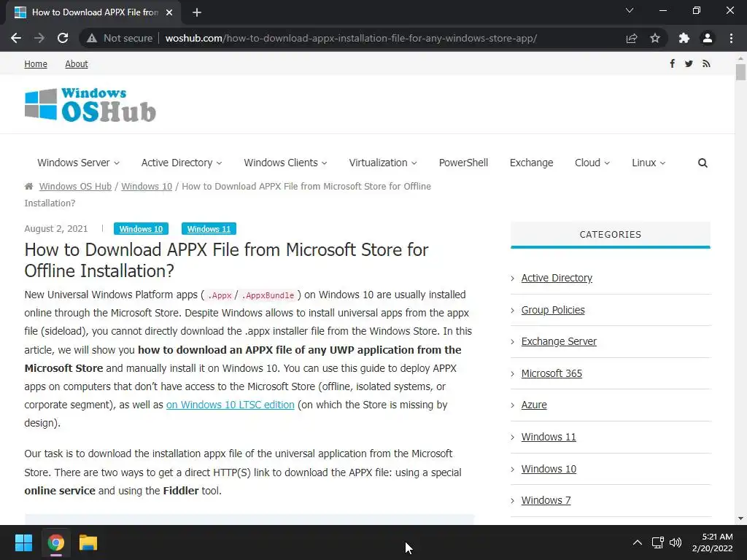Expand the Virtualization menu
Image resolution: width=747 pixels, height=560 pixels.
click(382, 163)
